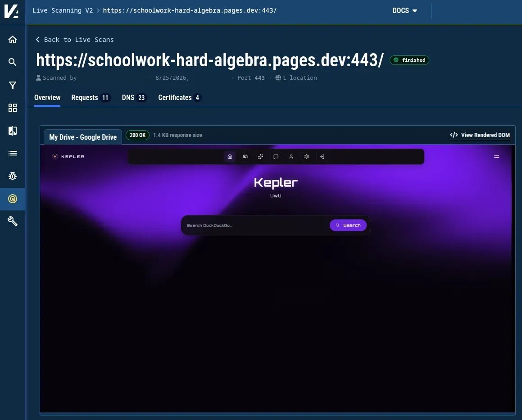Open the compare panels icon in sidebar

13,131
